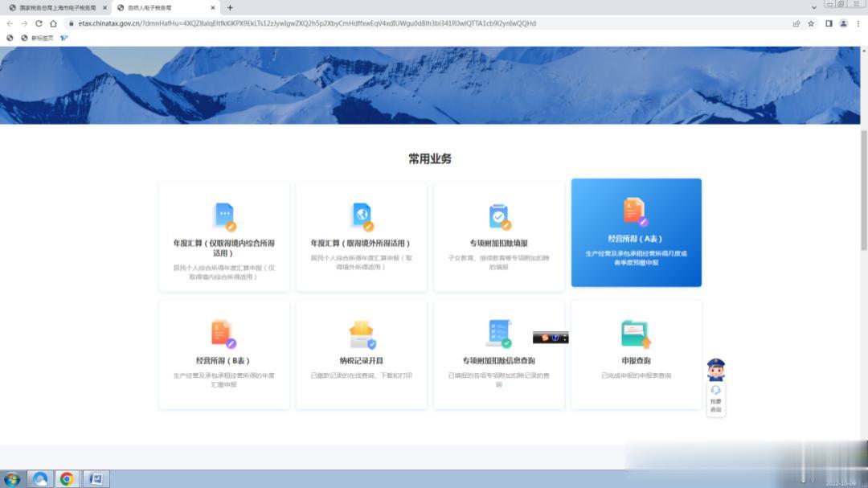Click the 经营所得 (A表) orange document icon
This screenshot has height=488, width=868.
point(635,211)
